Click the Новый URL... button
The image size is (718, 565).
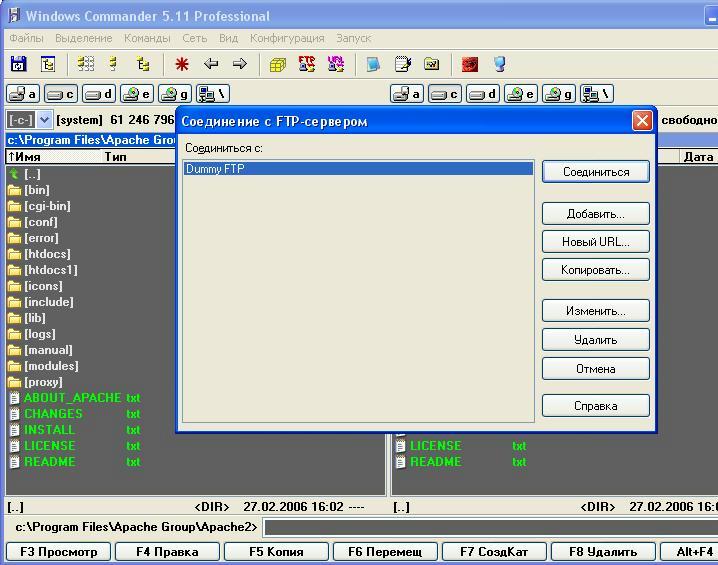[x=596, y=242]
